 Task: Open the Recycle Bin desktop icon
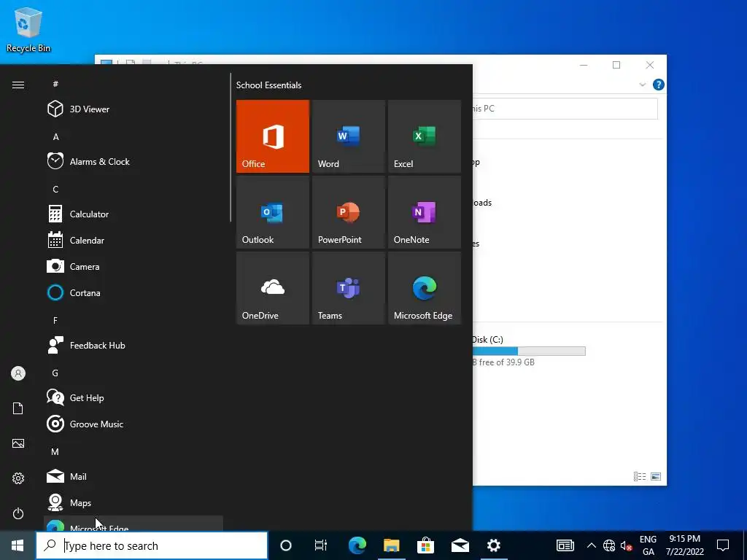click(28, 29)
